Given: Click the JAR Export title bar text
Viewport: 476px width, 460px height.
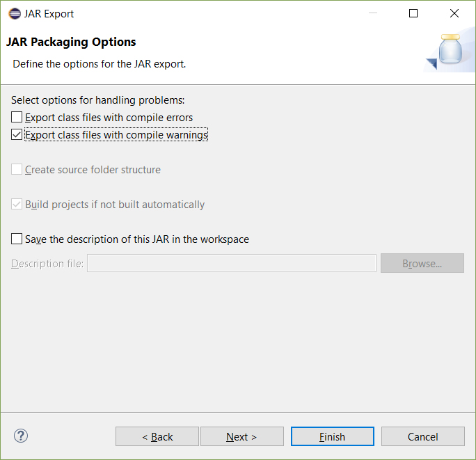Looking at the screenshot, I should point(49,13).
